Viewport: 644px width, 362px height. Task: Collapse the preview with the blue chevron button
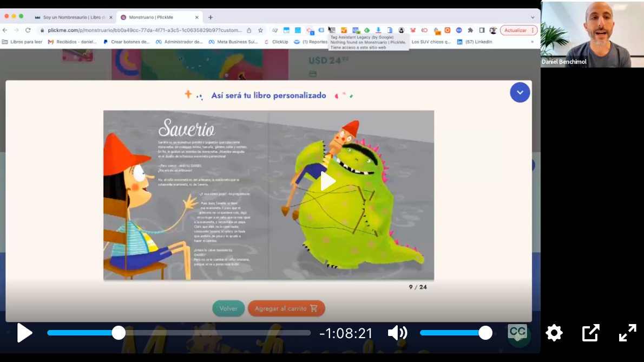[x=520, y=93]
